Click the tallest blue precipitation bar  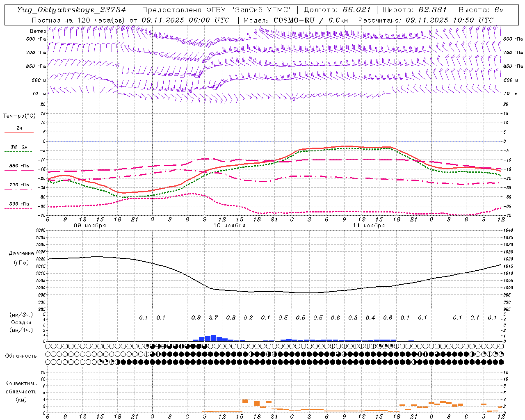click(213, 338)
